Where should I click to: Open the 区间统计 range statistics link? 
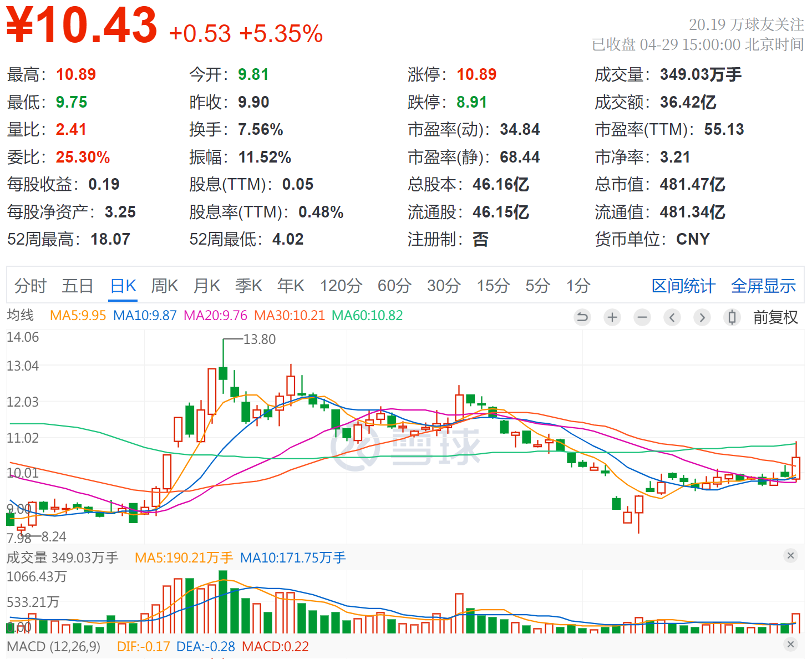683,286
